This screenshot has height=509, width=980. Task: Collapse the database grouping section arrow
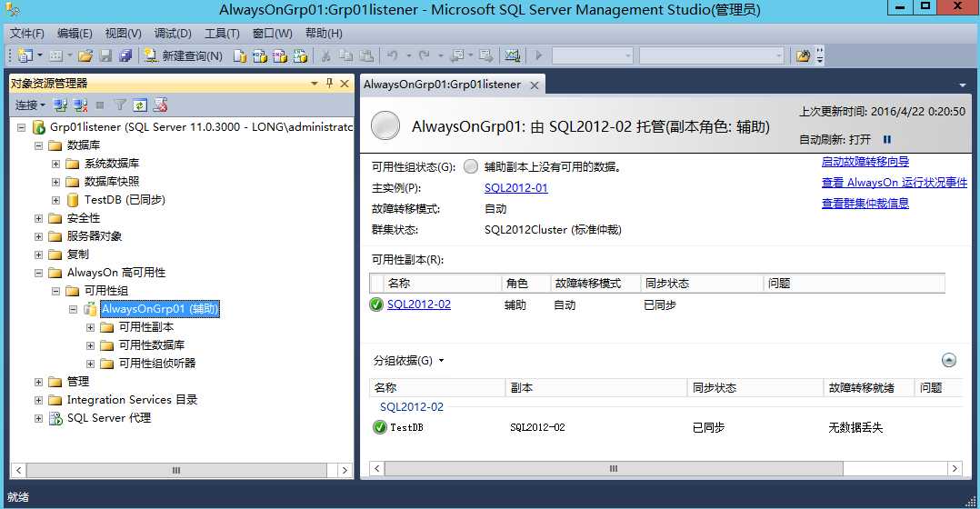tap(949, 360)
